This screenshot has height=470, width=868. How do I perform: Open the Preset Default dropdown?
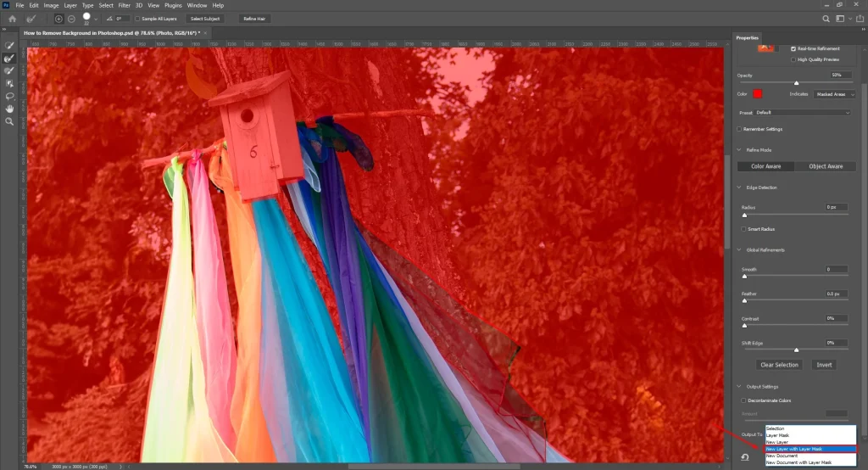tap(803, 113)
